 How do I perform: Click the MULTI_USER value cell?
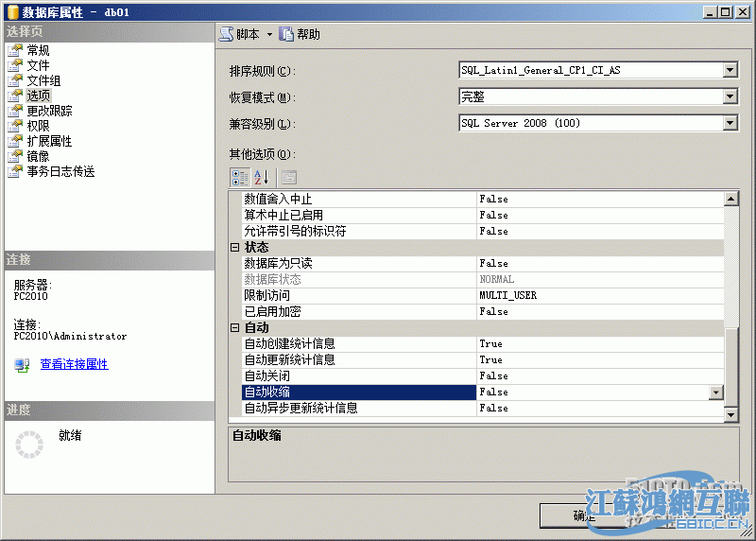(x=600, y=295)
